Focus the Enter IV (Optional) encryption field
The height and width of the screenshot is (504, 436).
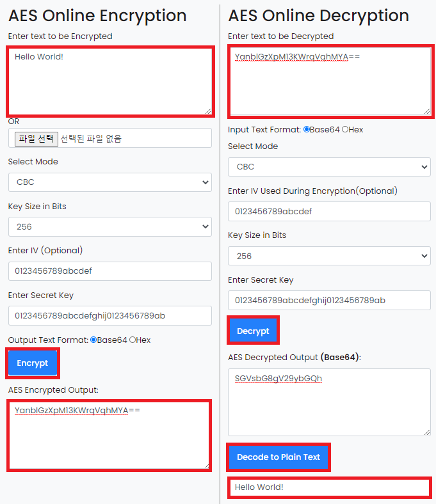click(109, 271)
